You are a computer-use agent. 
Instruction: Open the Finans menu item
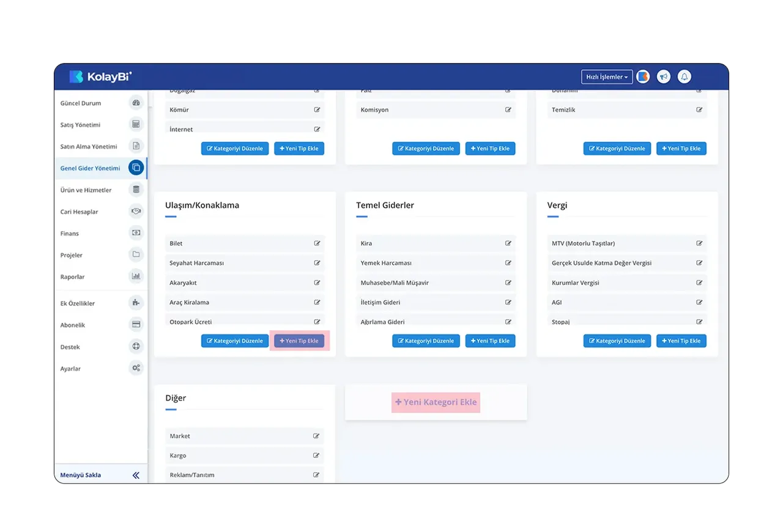(x=100, y=234)
